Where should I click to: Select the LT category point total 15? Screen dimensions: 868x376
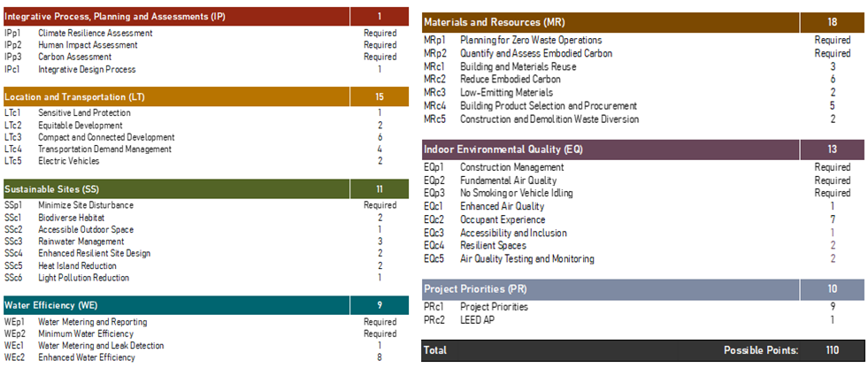click(380, 97)
